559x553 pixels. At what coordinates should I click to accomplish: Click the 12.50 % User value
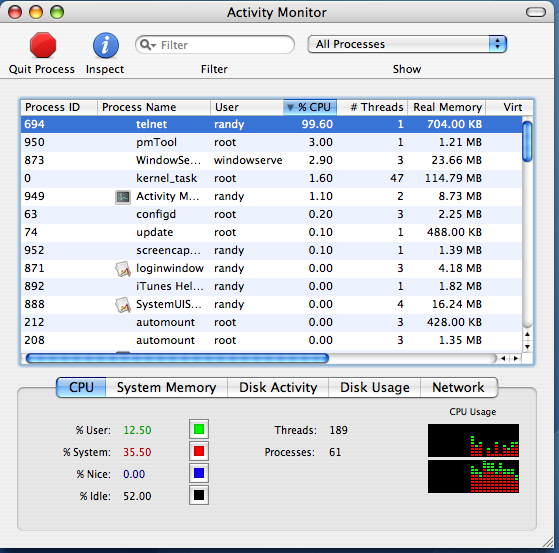click(137, 430)
